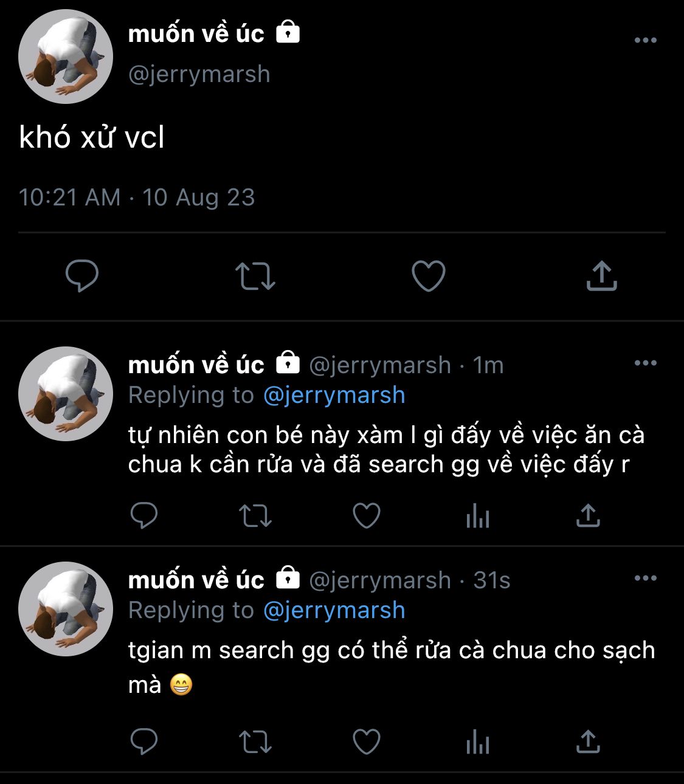Reply to the 1m-old reply tweet
Viewport: 684px width, 784px height.
coord(144,516)
